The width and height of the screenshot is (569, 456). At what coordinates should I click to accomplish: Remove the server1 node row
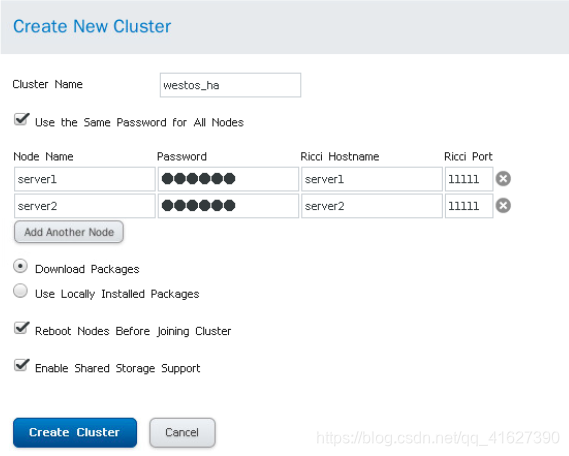tap(503, 179)
